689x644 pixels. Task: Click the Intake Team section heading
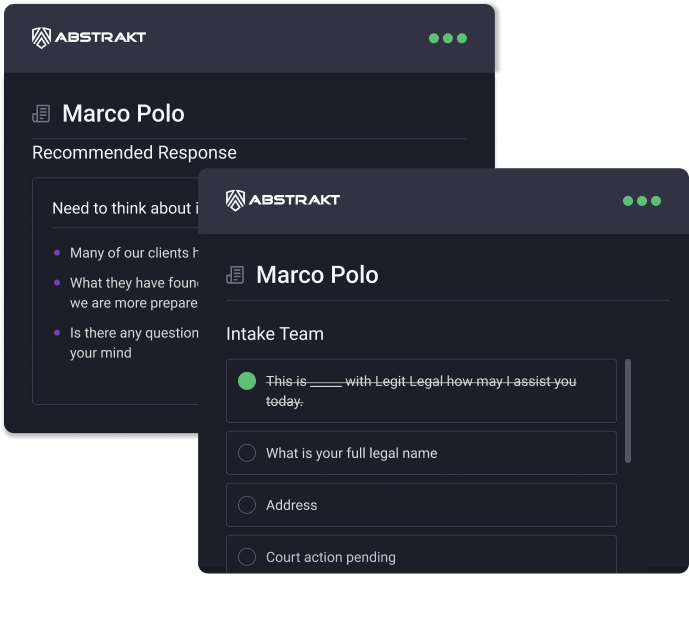[x=275, y=334]
